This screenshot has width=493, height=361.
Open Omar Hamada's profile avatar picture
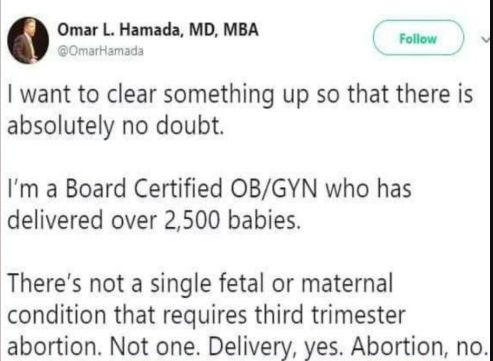28,40
